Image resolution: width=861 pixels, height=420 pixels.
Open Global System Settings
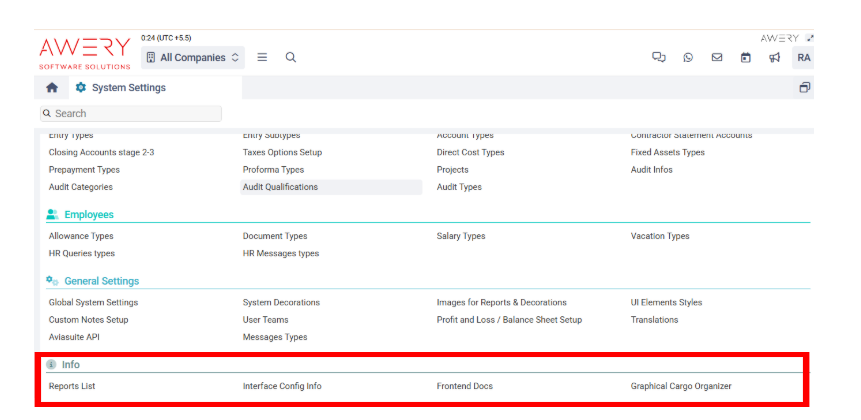tap(93, 302)
